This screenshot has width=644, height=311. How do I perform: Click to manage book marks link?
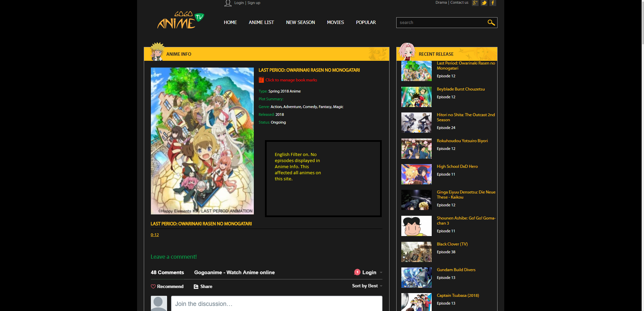tap(291, 80)
